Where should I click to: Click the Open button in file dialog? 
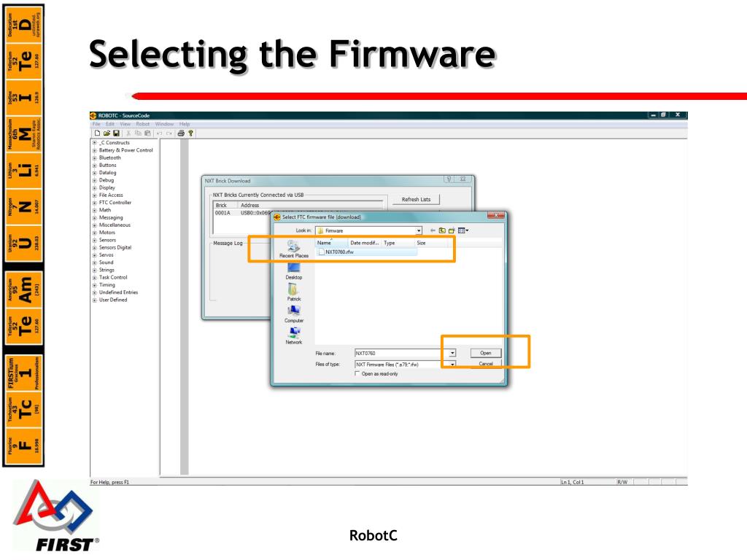tap(485, 353)
